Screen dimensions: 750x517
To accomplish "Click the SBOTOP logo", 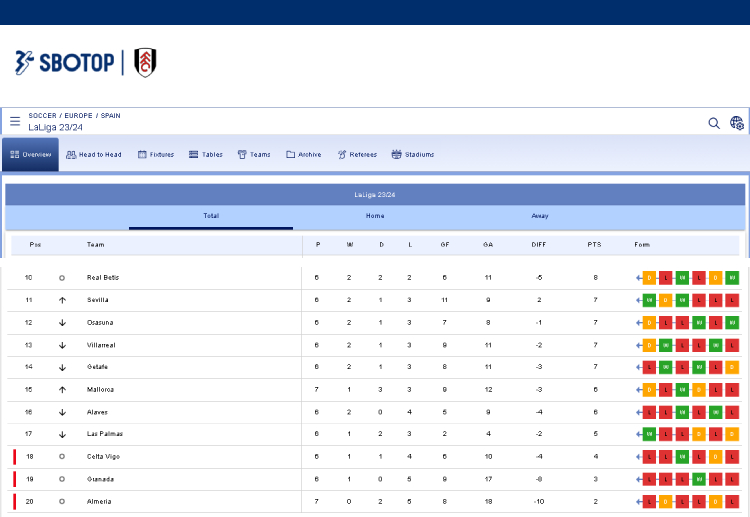I will pos(64,62).
